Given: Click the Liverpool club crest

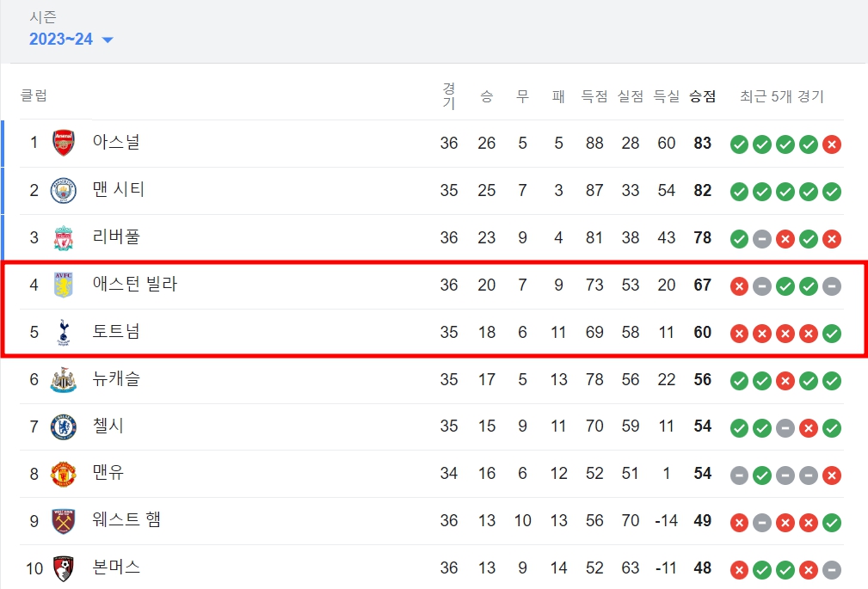Looking at the screenshot, I should [64, 237].
